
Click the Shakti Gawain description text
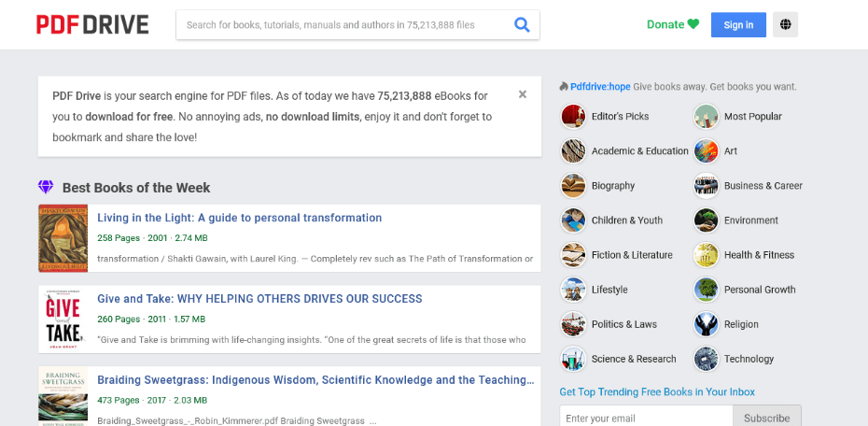pos(315,259)
